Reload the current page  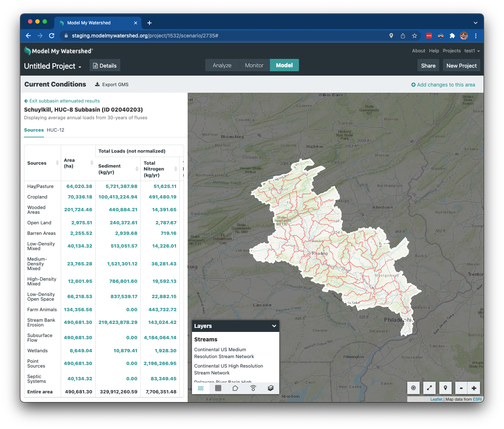point(52,36)
